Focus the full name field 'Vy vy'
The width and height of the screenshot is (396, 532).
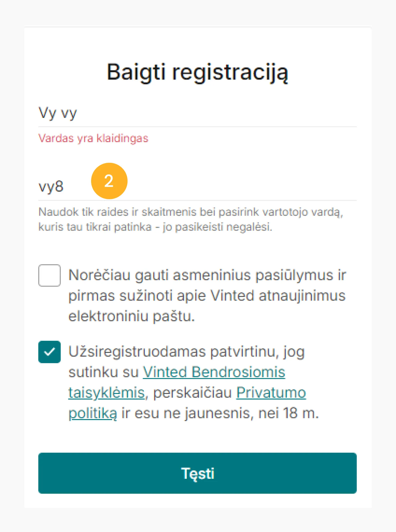197,113
